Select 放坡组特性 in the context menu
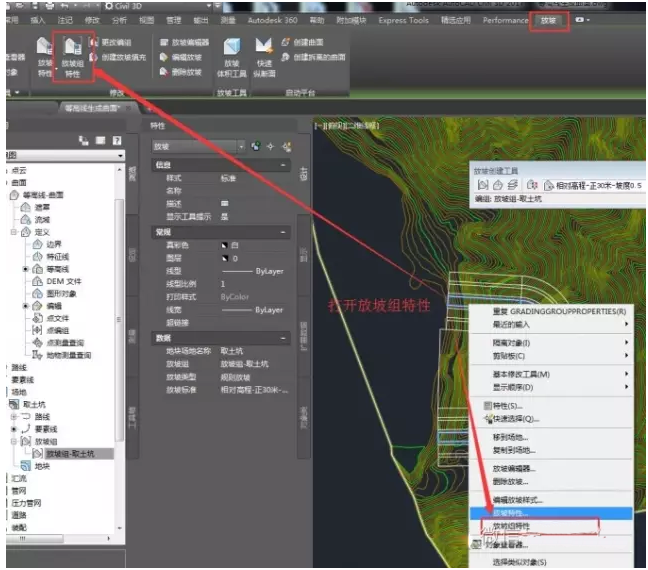 tap(510, 526)
